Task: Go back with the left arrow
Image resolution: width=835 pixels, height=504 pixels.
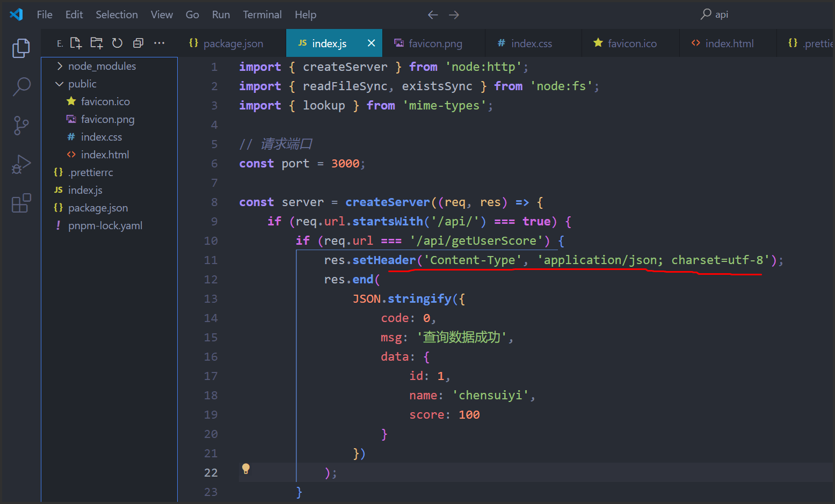Action: (x=433, y=15)
